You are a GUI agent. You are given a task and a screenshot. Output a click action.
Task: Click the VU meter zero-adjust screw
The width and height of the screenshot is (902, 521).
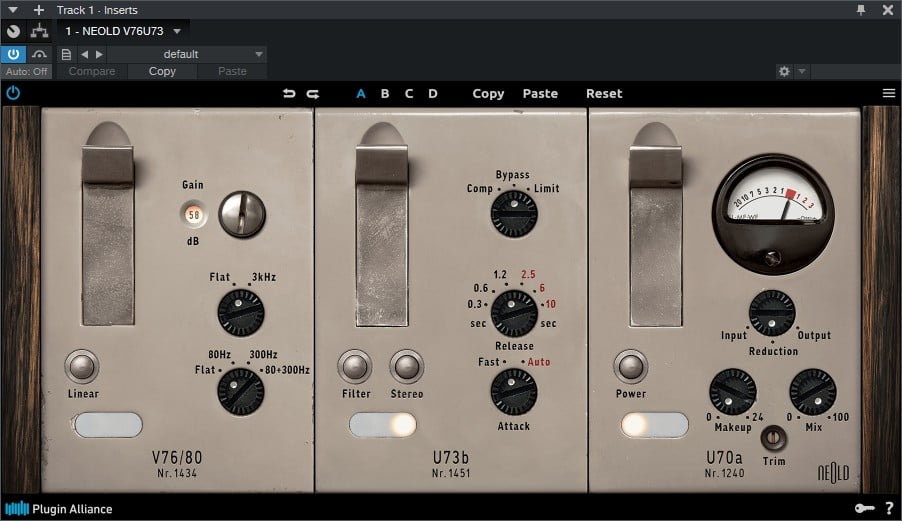772,257
